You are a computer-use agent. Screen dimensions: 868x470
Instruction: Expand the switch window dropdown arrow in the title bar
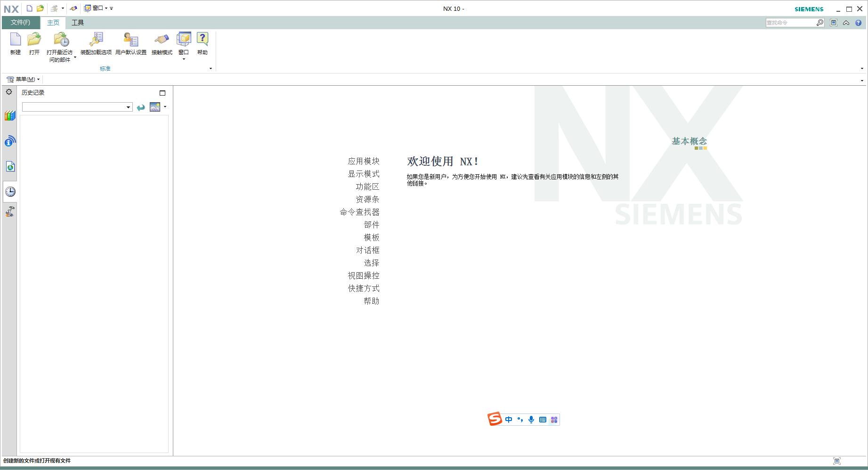pyautogui.click(x=63, y=8)
